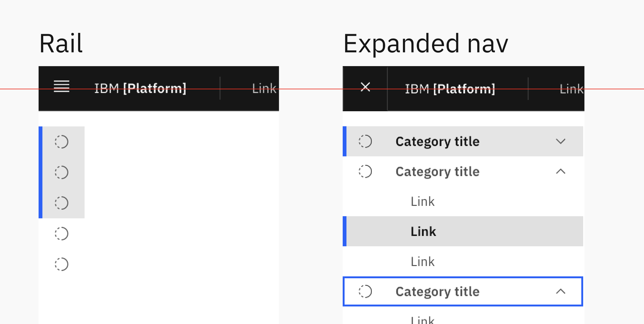Click the blue selection indicator bar beside bold Link
The image size is (644, 324).
[x=345, y=231]
